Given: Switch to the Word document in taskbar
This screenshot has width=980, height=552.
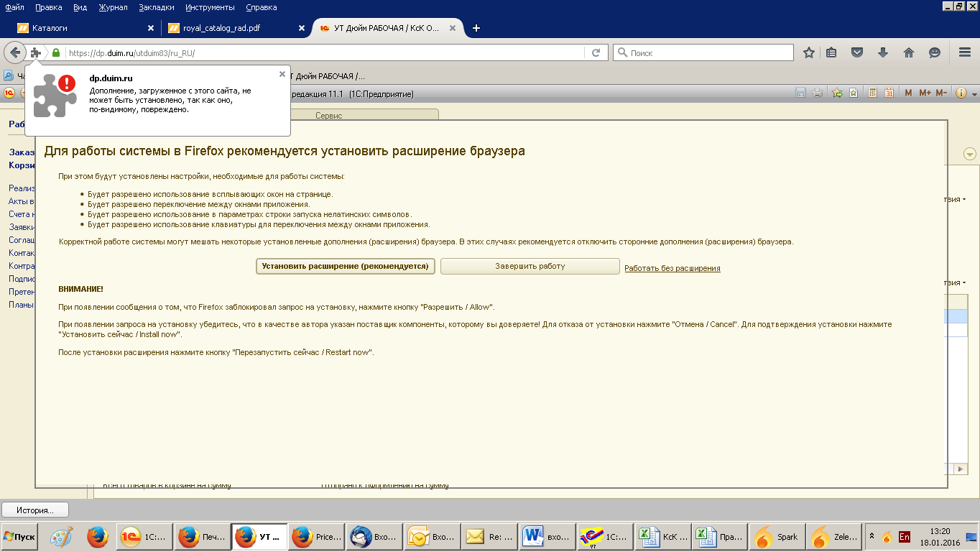Looking at the screenshot, I should pyautogui.click(x=547, y=536).
